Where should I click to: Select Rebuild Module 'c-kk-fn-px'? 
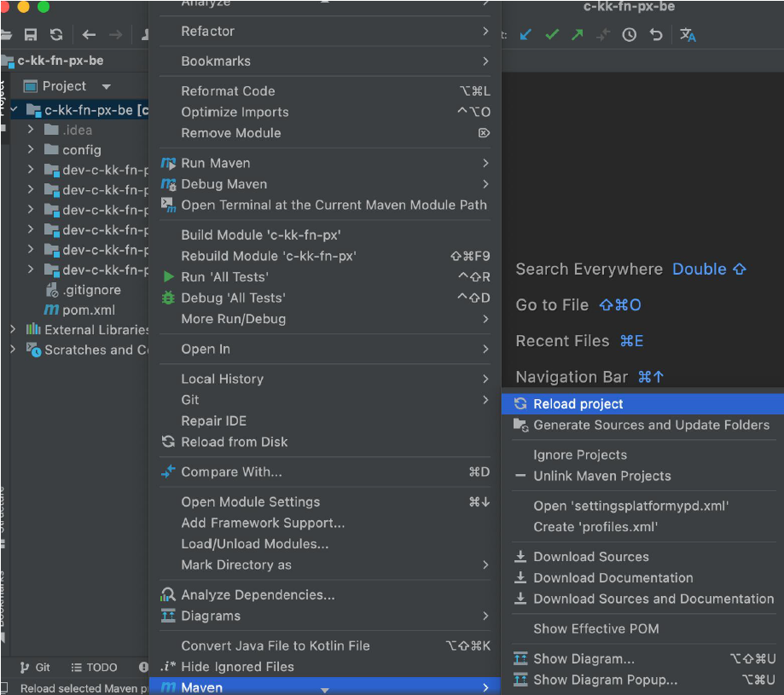(x=325, y=256)
